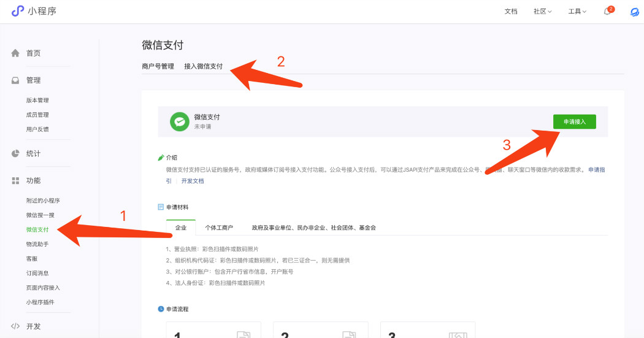Select the 企业 materials tab
The height and width of the screenshot is (338, 644).
click(x=181, y=228)
